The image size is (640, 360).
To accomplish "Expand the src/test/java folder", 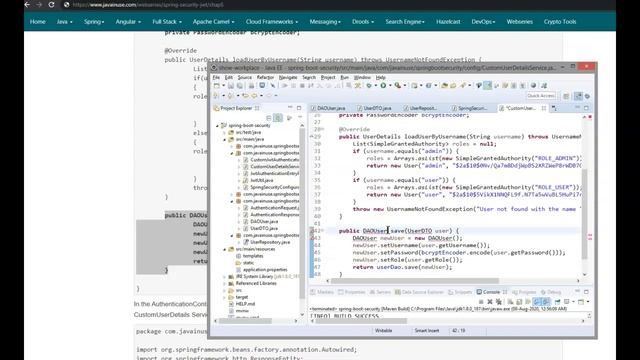I will click(224, 133).
